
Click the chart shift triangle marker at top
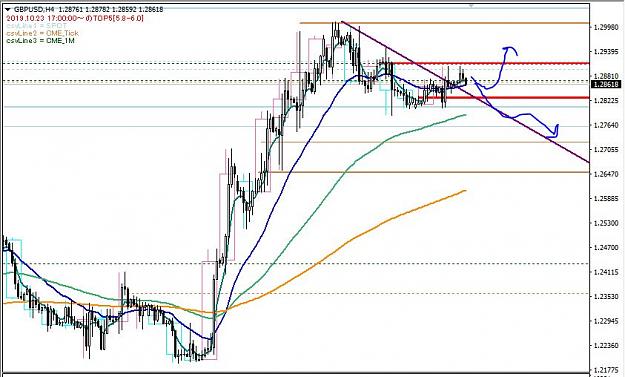tap(472, 6)
